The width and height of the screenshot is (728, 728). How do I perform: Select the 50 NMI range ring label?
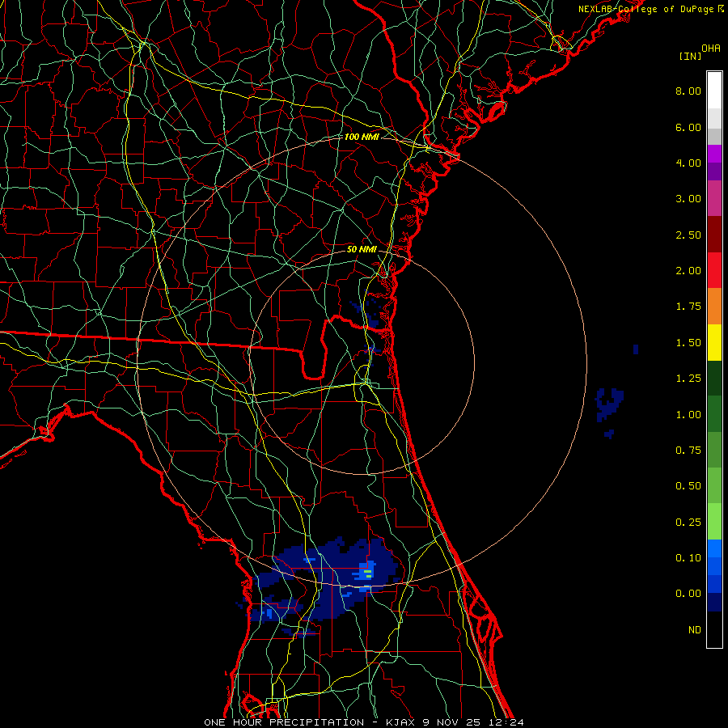point(362,249)
